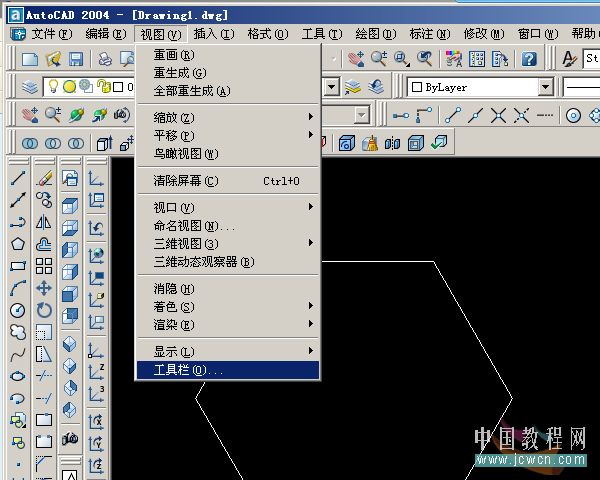Expand the 视口(V) submenu

[x=228, y=207]
